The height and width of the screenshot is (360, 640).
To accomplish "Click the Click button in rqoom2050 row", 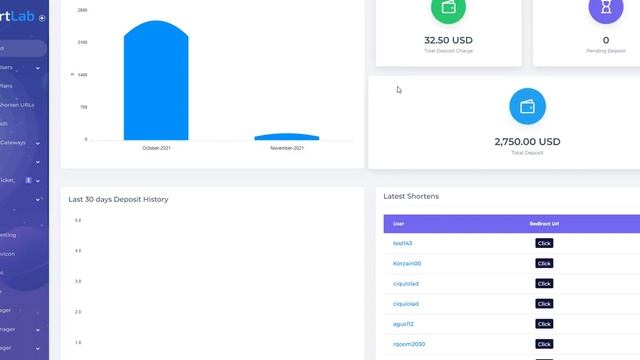I will (544, 344).
